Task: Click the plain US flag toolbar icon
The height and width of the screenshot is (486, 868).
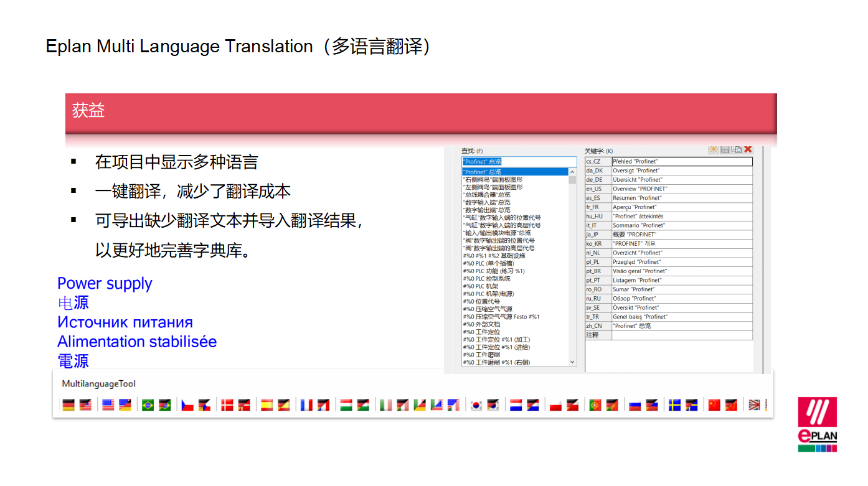Action: [108, 405]
